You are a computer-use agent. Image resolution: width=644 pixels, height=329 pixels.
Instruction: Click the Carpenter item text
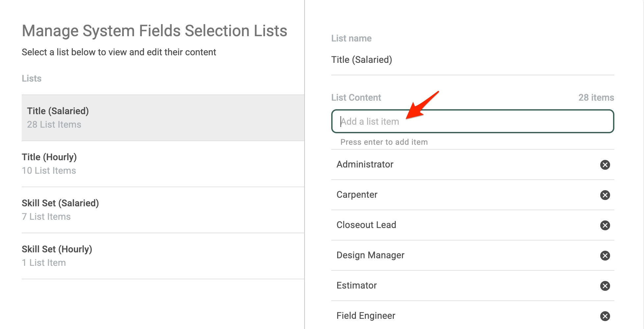357,195
